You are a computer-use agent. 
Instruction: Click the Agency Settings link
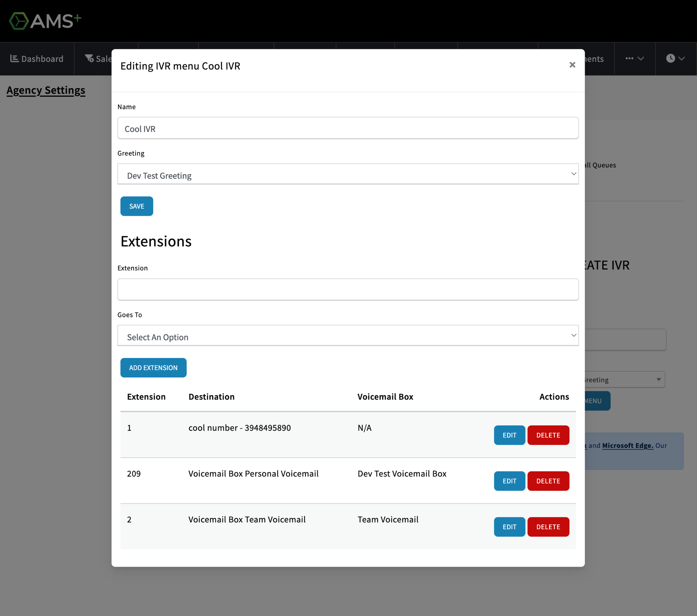coord(46,90)
